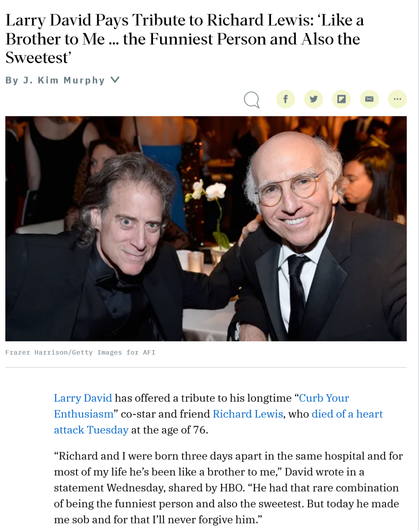420x531 pixels.
Task: Open the "died of a heart" link
Action: tap(347, 414)
